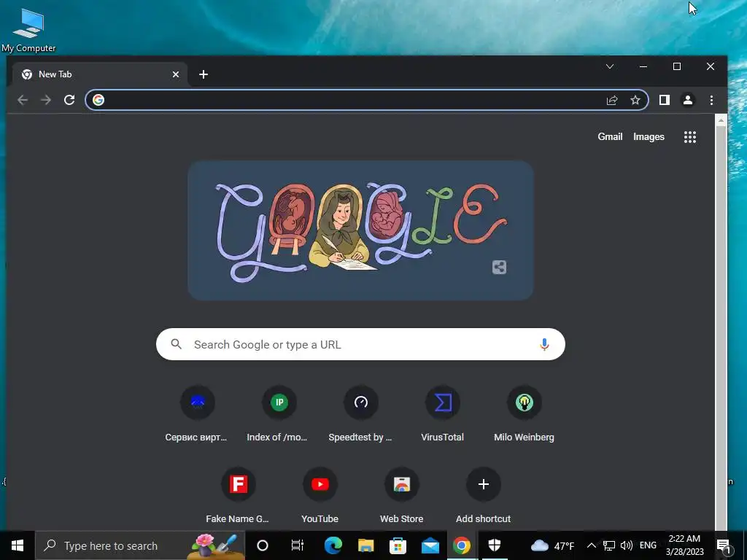The height and width of the screenshot is (560, 747).
Task: Click the page scrollbar up arrow
Action: pos(721,121)
